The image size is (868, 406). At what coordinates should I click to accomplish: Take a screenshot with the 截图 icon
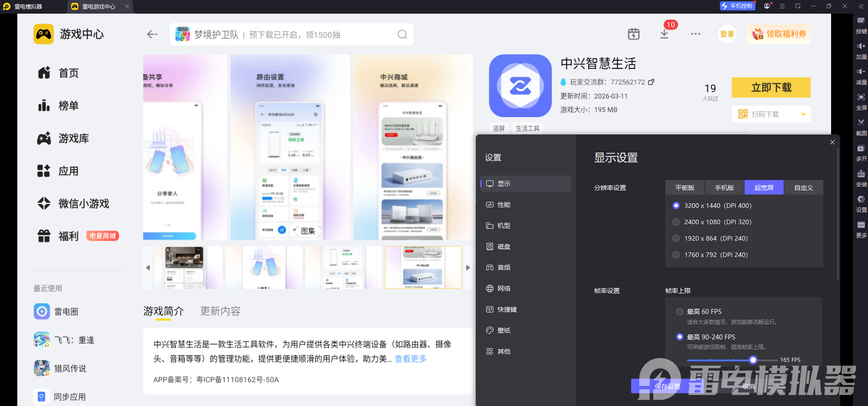point(861,128)
